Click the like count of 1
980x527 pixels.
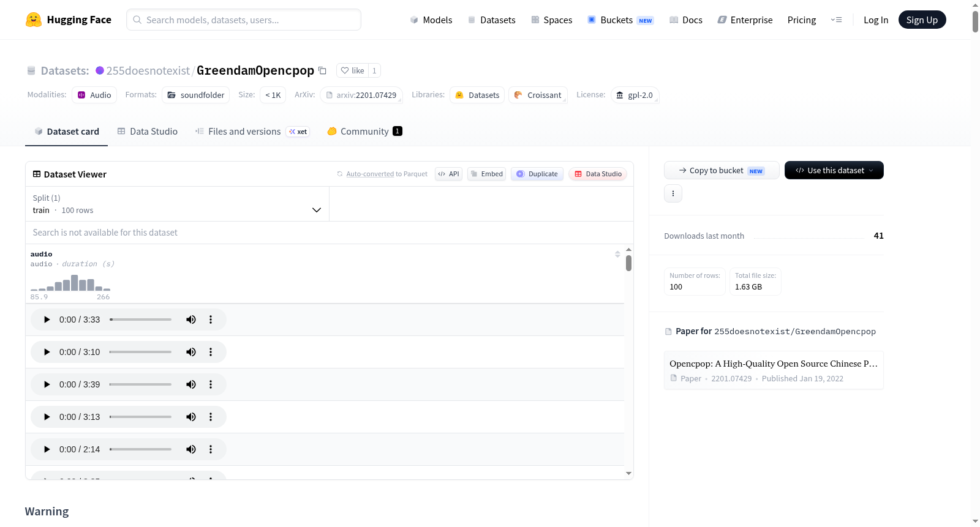tap(374, 70)
